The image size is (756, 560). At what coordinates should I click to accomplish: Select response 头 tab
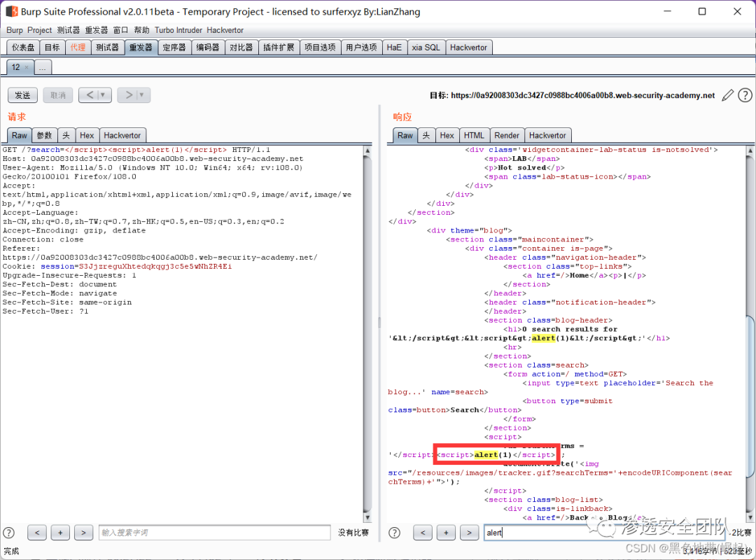pyautogui.click(x=426, y=136)
